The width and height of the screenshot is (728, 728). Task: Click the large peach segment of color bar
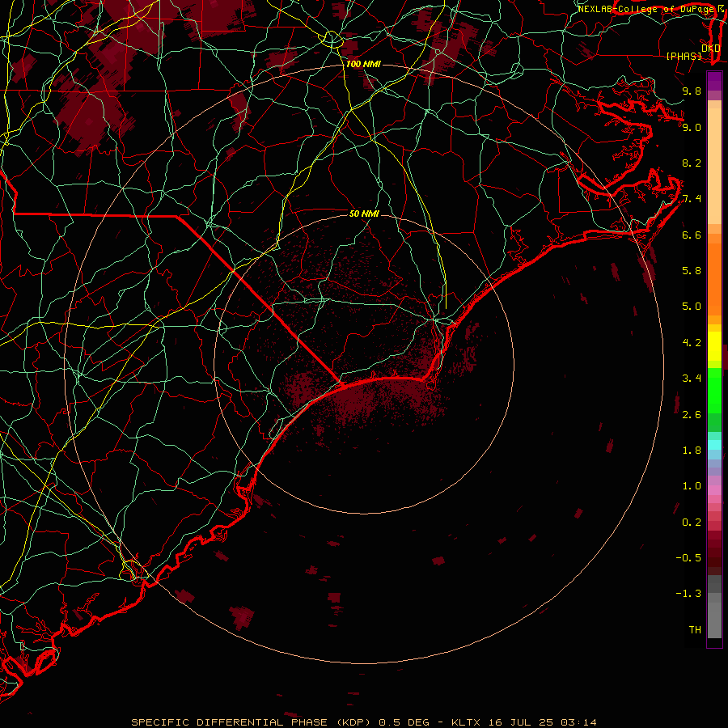click(714, 166)
